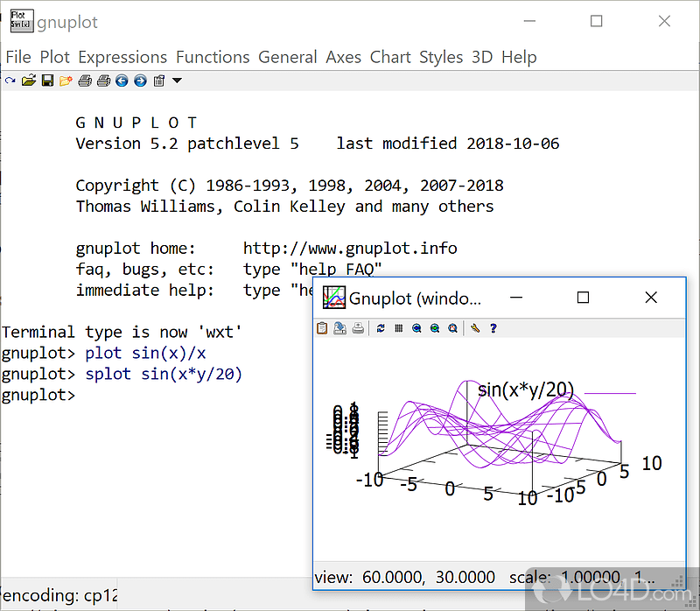Click the Replot curved arrow icon
Screen dimensions: 700x611
pos(10,81)
